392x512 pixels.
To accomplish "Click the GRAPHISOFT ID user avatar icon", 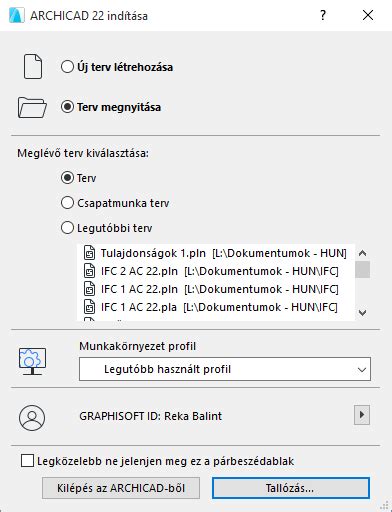I will click(x=32, y=418).
